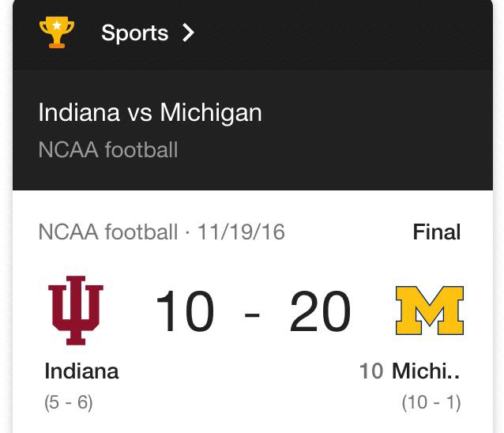
Task: Select the Indiana vs Michigan title
Action: coord(150,113)
